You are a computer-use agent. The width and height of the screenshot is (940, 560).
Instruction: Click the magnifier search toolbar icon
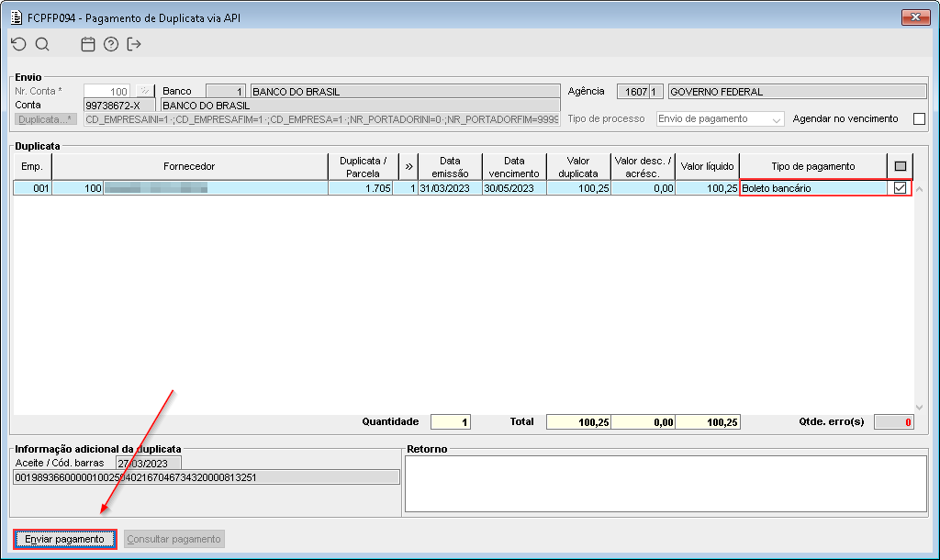pyautogui.click(x=42, y=44)
